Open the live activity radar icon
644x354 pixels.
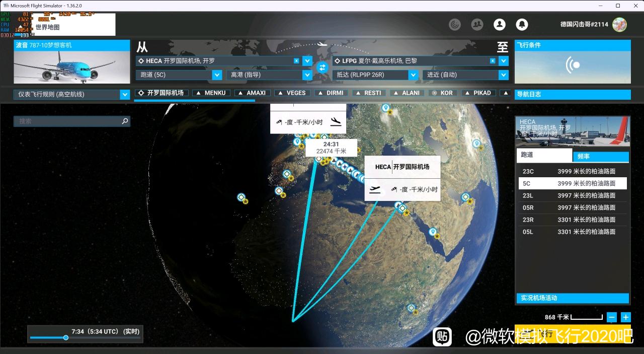coord(455,24)
